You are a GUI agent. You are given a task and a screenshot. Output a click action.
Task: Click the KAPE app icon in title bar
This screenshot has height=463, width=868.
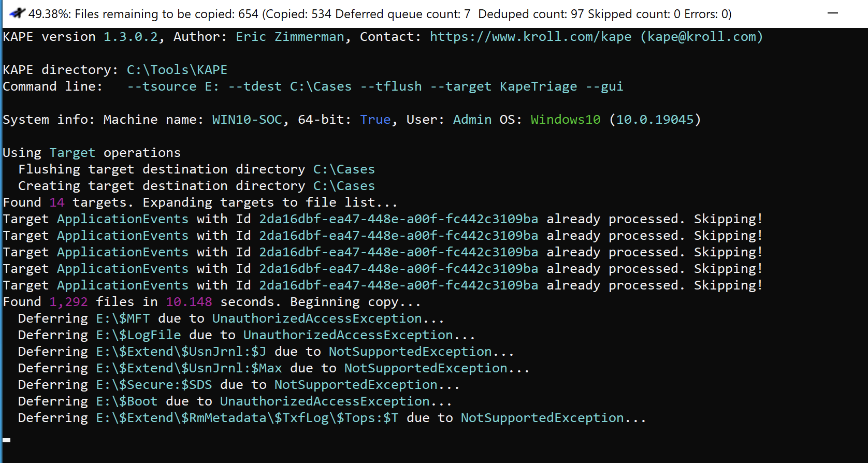tap(17, 13)
